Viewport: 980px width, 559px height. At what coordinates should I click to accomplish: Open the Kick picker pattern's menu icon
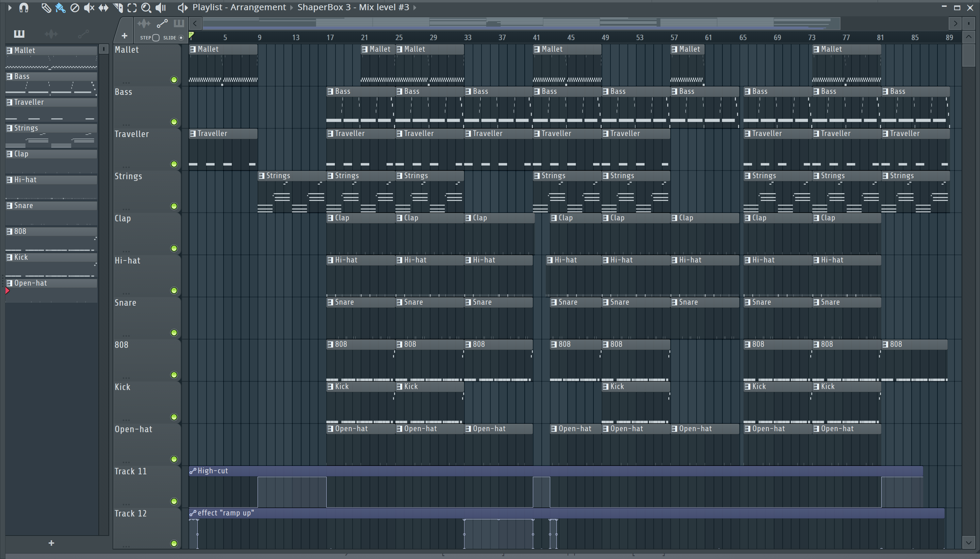[x=9, y=257]
